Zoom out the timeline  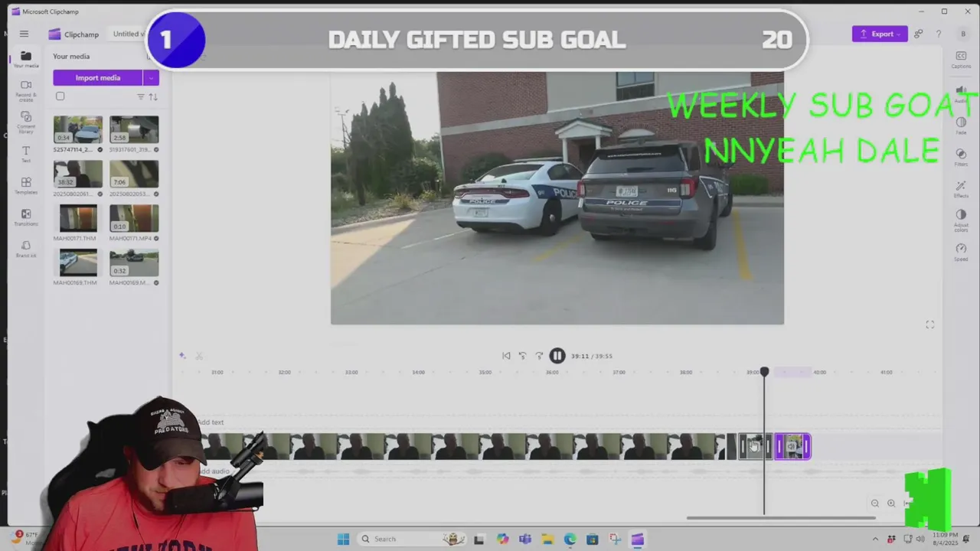point(874,503)
